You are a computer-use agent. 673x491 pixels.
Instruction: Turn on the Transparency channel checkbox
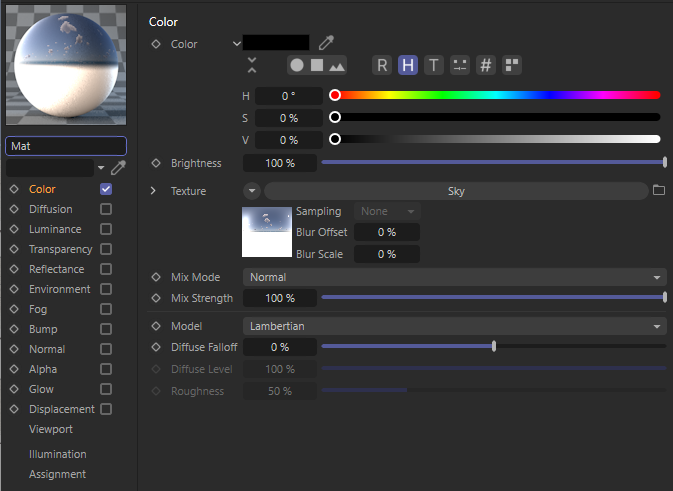[106, 249]
